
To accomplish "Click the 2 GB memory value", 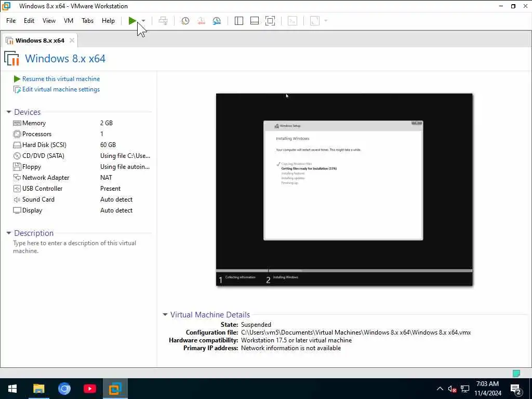I will 106,123.
